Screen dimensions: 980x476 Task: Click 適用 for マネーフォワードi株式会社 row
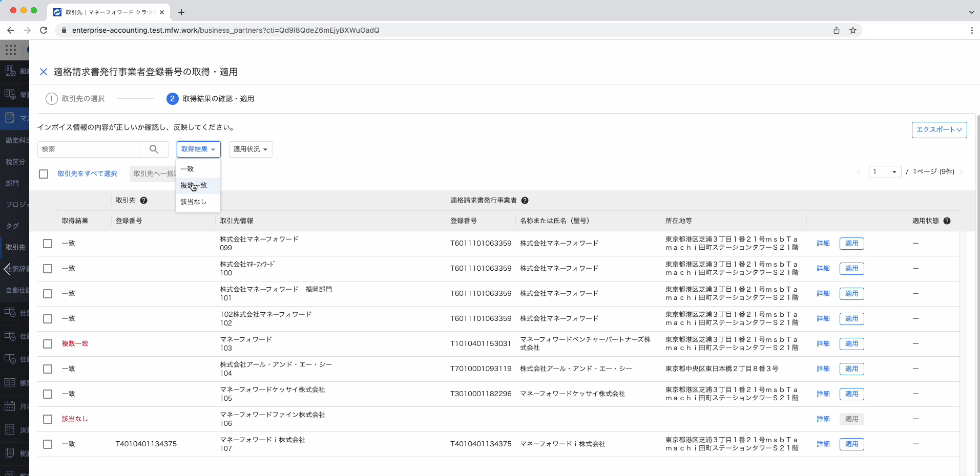tap(851, 444)
